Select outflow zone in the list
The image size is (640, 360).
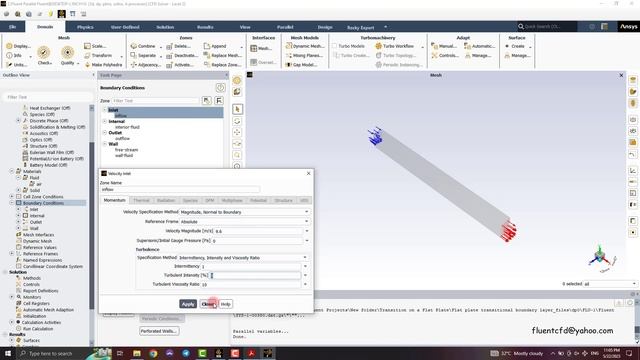tap(122, 138)
